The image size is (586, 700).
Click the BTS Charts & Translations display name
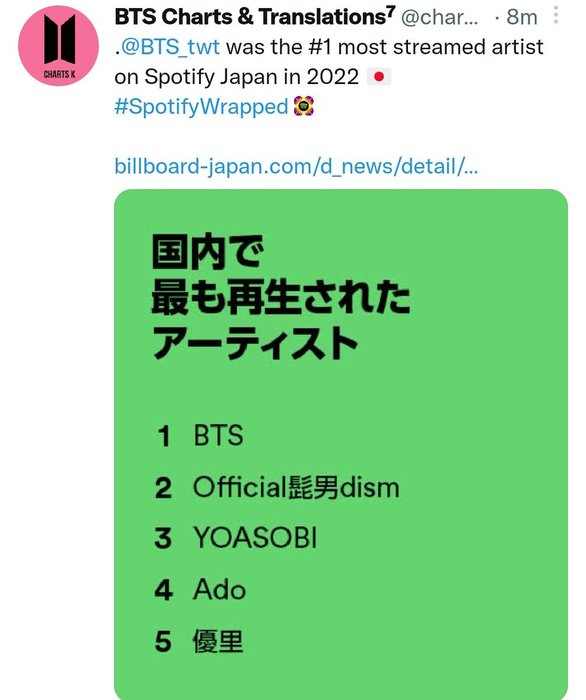(255, 17)
